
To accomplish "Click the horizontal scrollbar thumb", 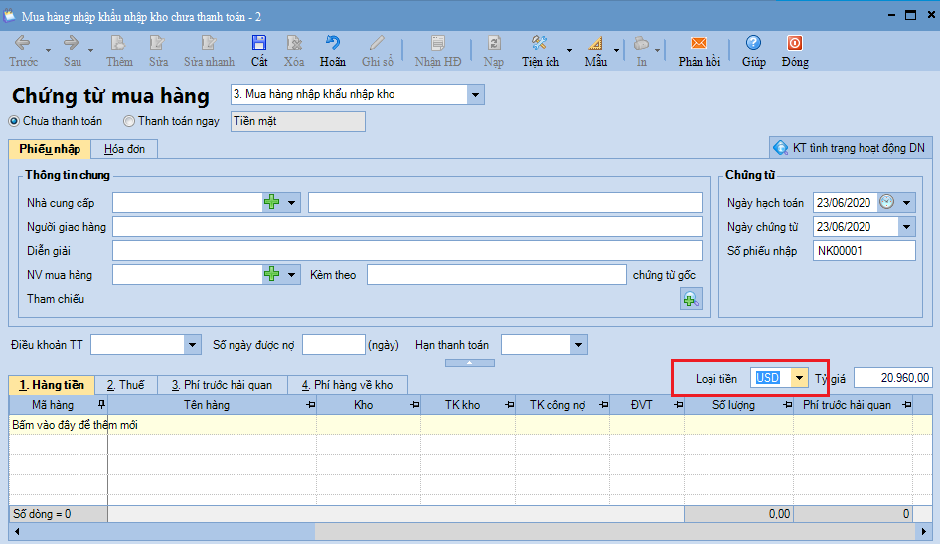I will (164, 531).
